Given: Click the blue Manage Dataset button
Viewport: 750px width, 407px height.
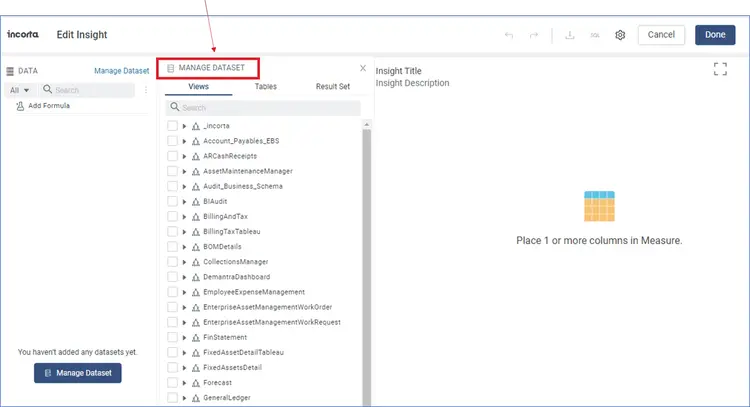Looking at the screenshot, I should coord(77,373).
